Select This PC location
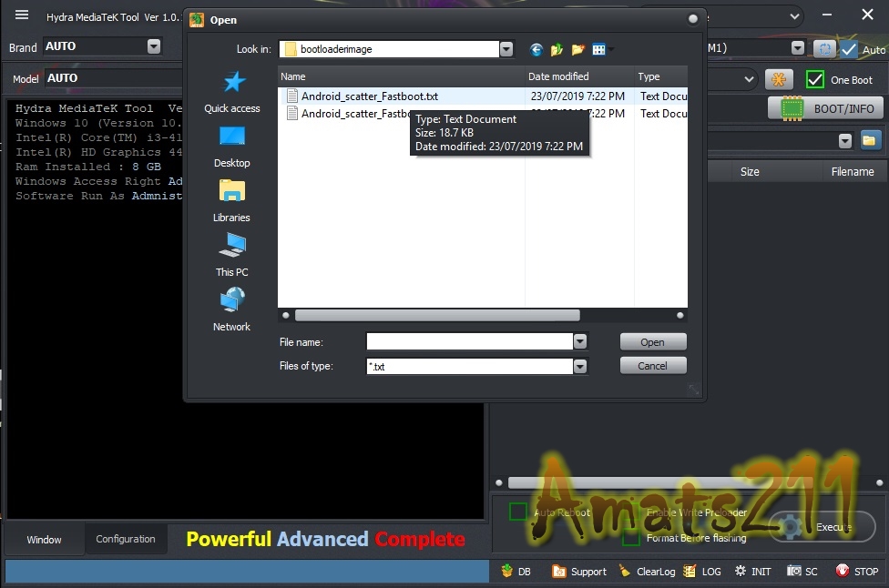The width and height of the screenshot is (889, 588). click(232, 256)
